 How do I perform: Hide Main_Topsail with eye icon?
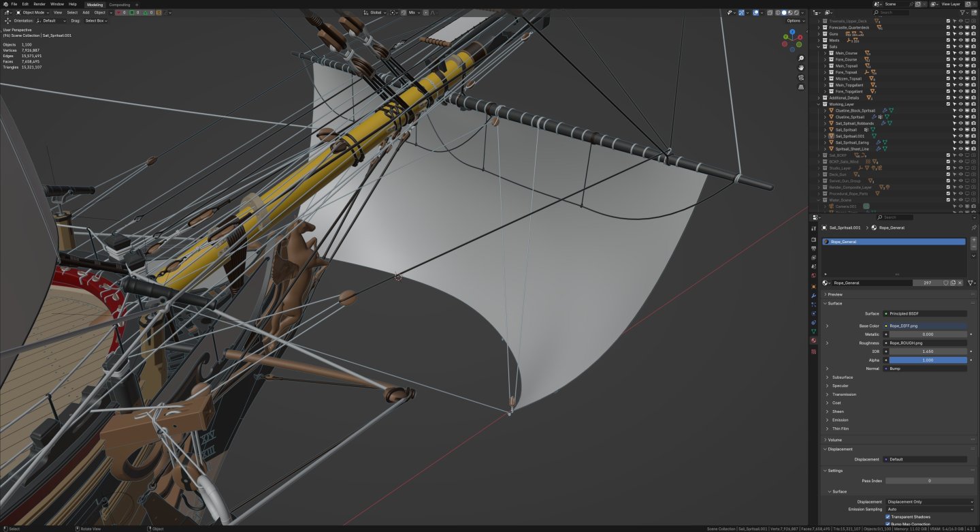click(960, 65)
